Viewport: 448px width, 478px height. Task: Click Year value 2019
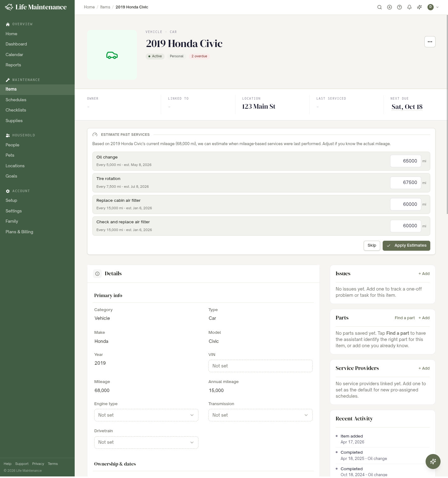tap(100, 363)
